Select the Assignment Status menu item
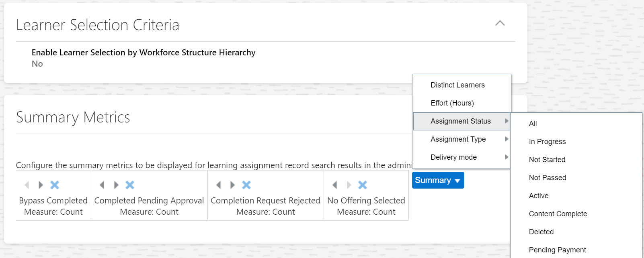 pyautogui.click(x=461, y=121)
